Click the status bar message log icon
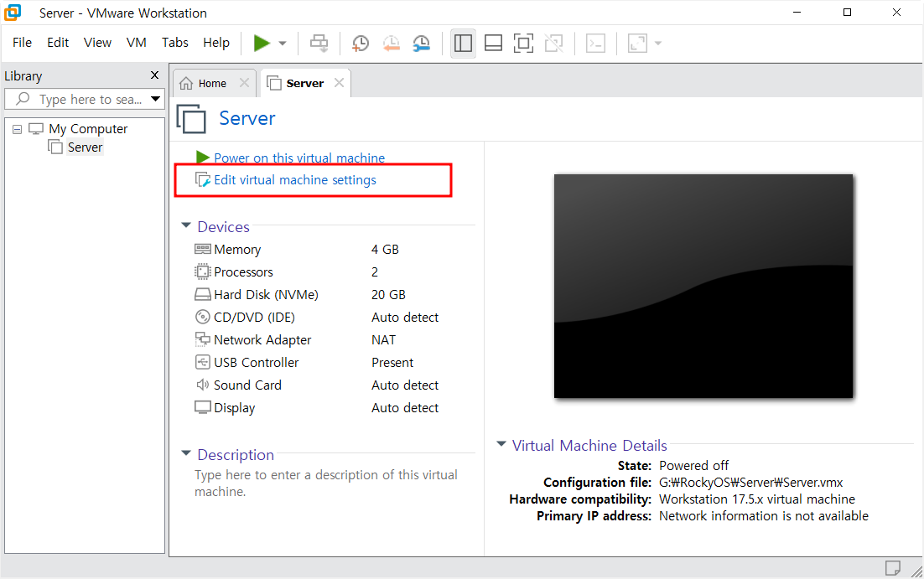The width and height of the screenshot is (924, 579). click(x=892, y=568)
